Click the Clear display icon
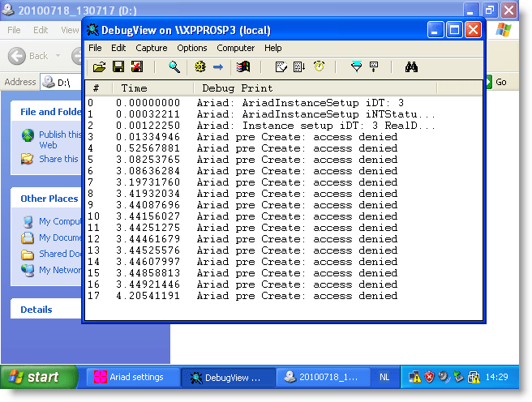 [x=136, y=66]
